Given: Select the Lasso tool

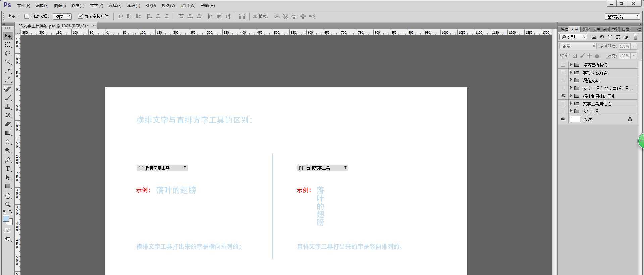Looking at the screenshot, I should click(x=8, y=53).
